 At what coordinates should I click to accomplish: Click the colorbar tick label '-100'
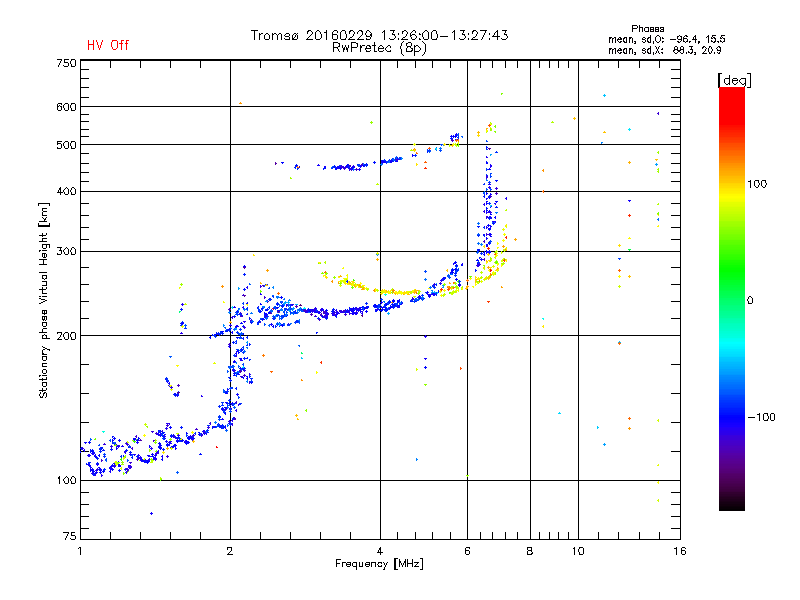pos(761,417)
